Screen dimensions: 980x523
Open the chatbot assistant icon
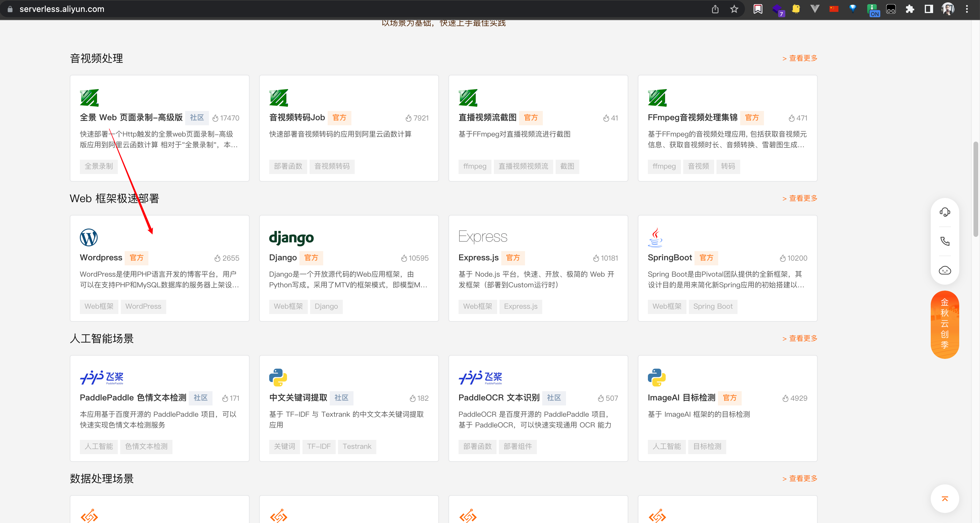point(945,270)
